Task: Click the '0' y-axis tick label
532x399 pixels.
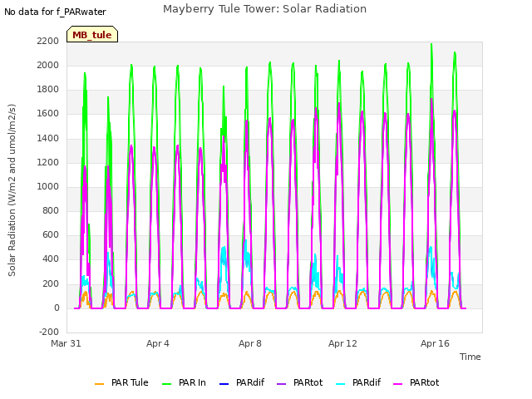Action: click(x=57, y=308)
